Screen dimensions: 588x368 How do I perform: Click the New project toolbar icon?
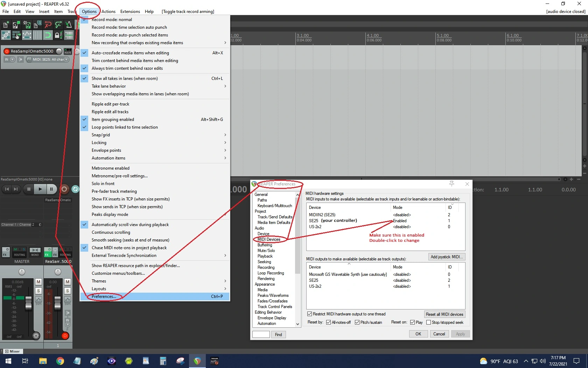(x=6, y=25)
